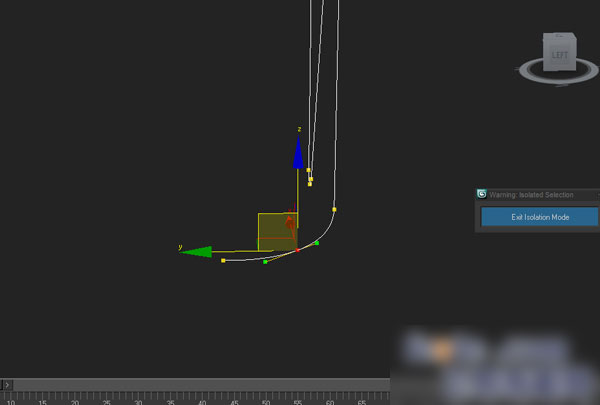Select the green Bezier handle right of red vertex
Viewport: 600px width, 405px height.
(317, 243)
